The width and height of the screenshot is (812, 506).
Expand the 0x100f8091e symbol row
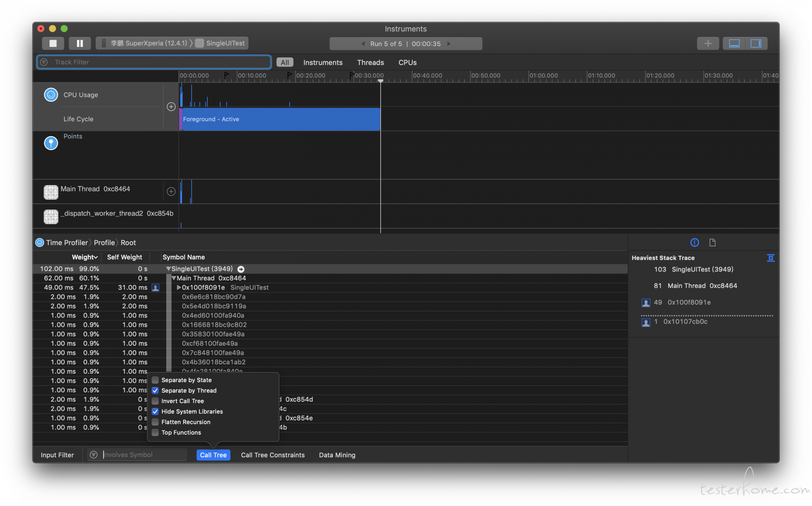pyautogui.click(x=179, y=287)
